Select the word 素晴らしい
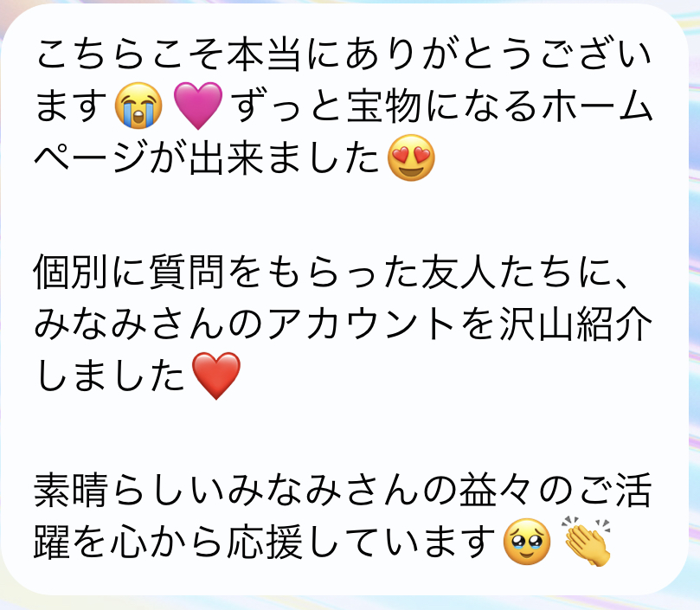 tap(130, 490)
